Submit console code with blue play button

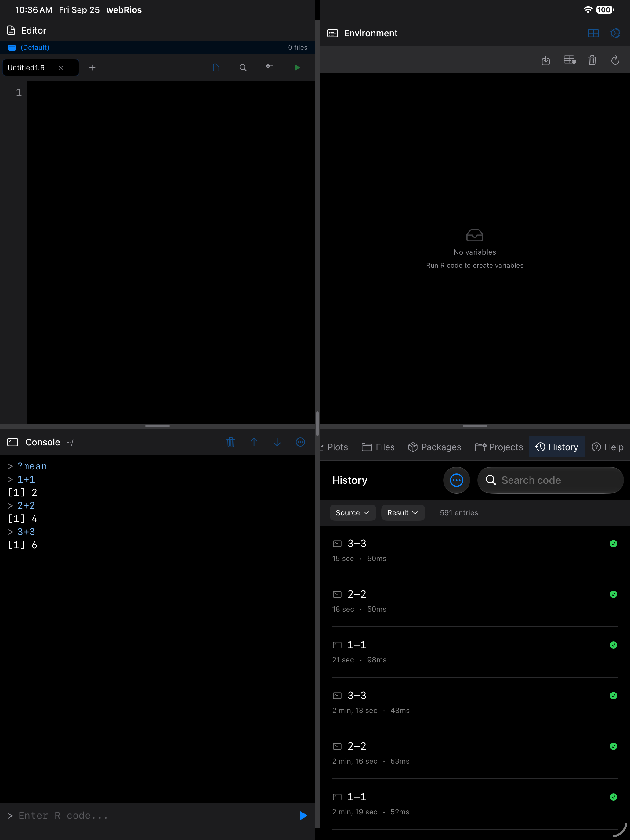[x=303, y=815]
